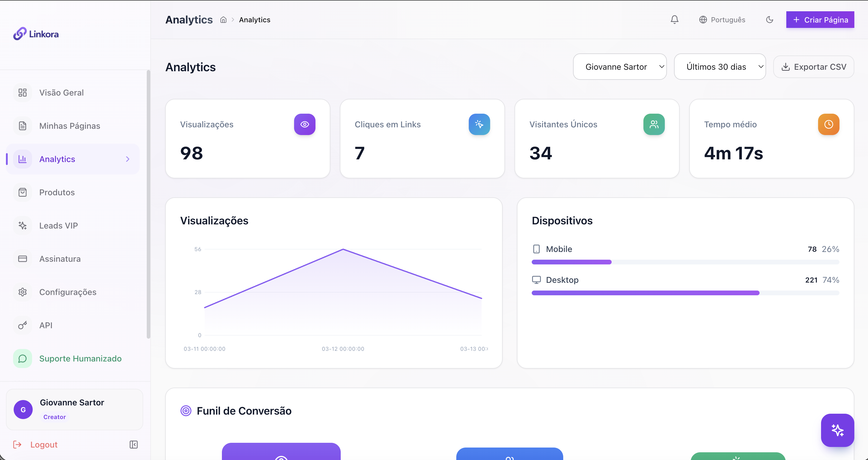Click the 74% Desktop percentage
Screen dimensions: 868x460
point(831,280)
